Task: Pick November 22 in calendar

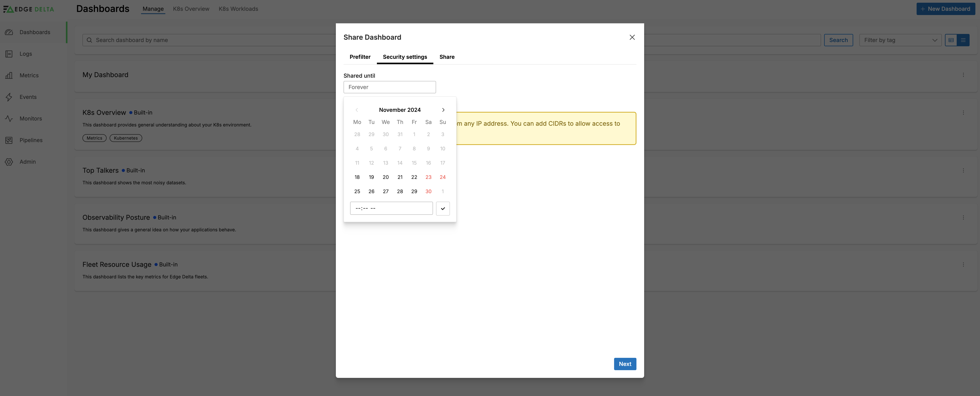Action: click(414, 177)
